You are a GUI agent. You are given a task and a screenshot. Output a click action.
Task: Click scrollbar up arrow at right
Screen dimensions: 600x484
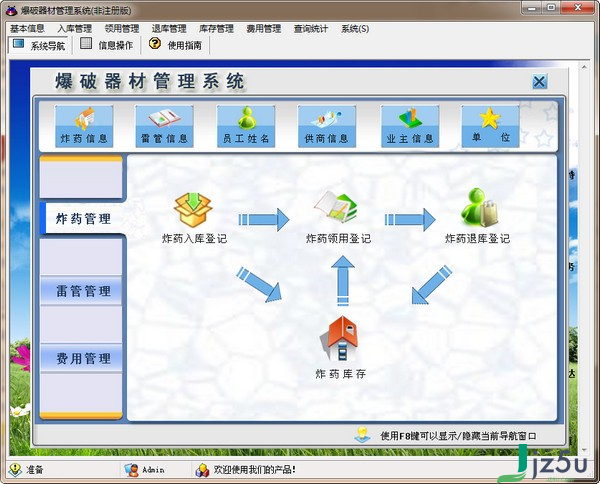tap(584, 67)
